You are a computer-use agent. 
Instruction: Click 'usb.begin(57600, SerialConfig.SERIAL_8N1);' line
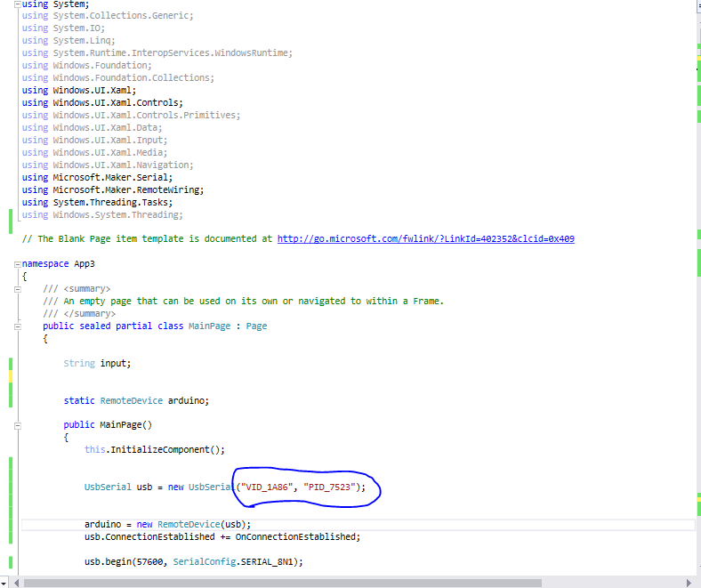194,561
